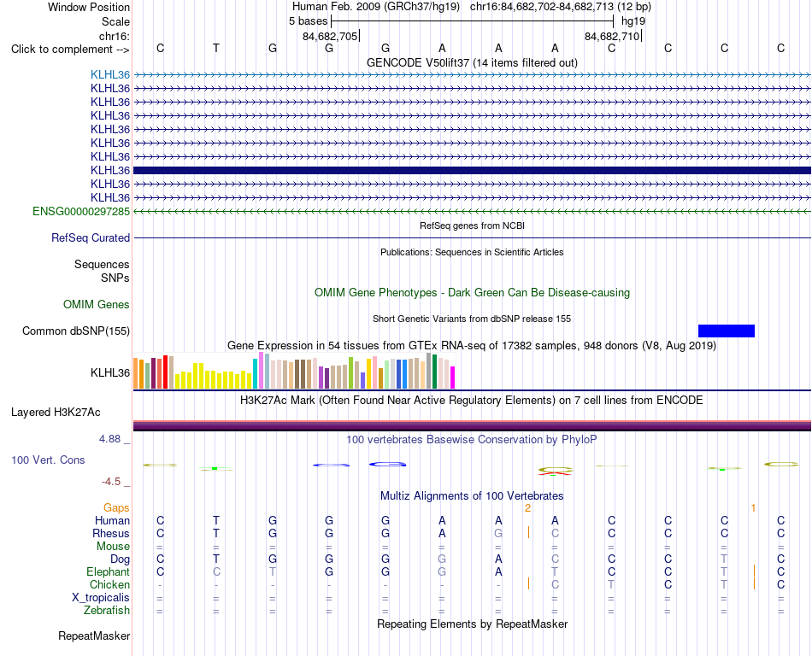Open the ENSG00000297285 gene label
The width and height of the screenshot is (812, 656).
click(x=81, y=211)
